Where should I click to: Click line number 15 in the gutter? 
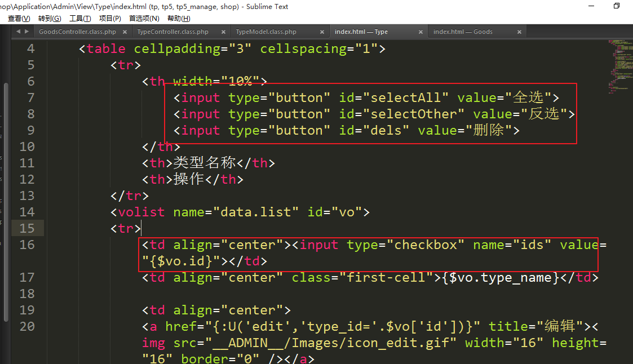[27, 228]
